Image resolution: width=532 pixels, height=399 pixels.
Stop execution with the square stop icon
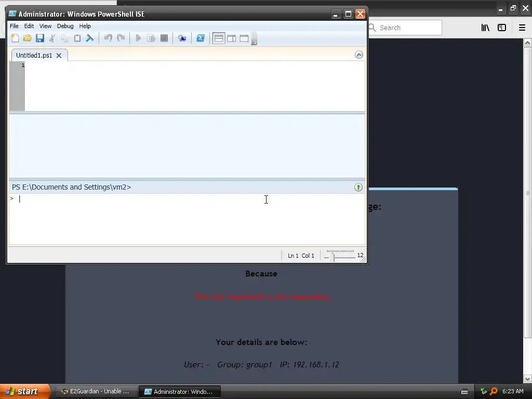[x=164, y=38]
